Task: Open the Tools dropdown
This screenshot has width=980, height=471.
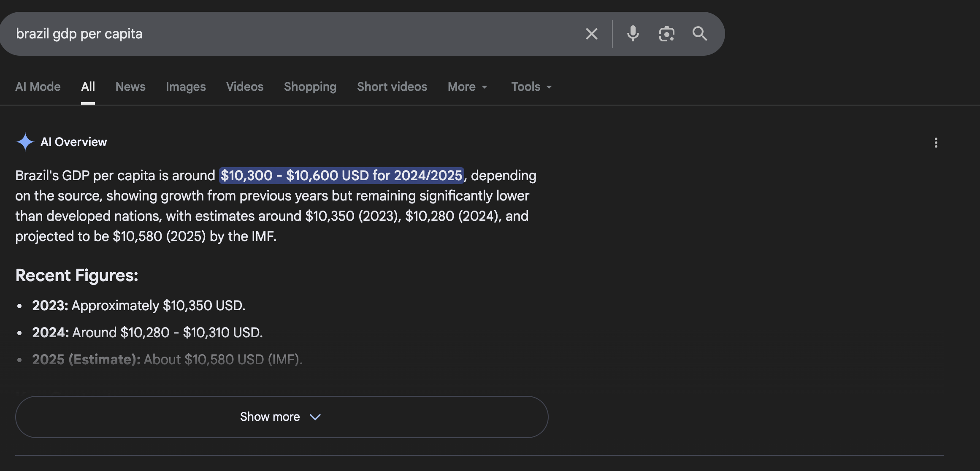Action: click(531, 87)
